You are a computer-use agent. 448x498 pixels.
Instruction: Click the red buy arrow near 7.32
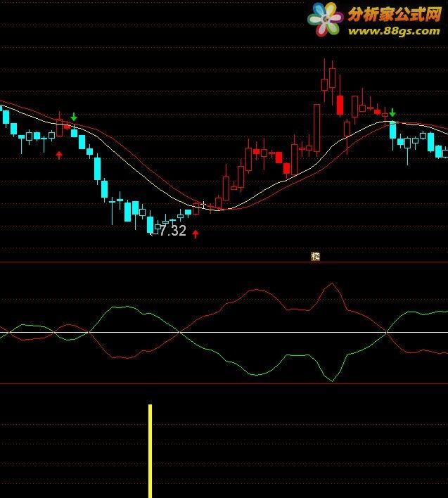(x=196, y=234)
